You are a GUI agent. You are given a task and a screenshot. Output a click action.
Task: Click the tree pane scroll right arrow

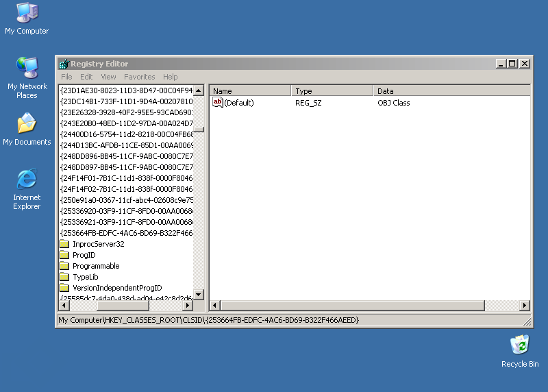(x=188, y=305)
